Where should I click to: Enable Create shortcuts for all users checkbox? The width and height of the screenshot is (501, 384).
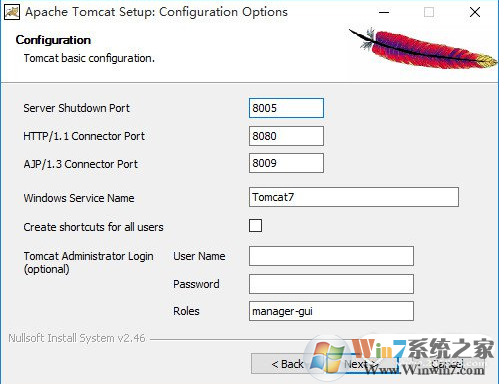(x=255, y=226)
